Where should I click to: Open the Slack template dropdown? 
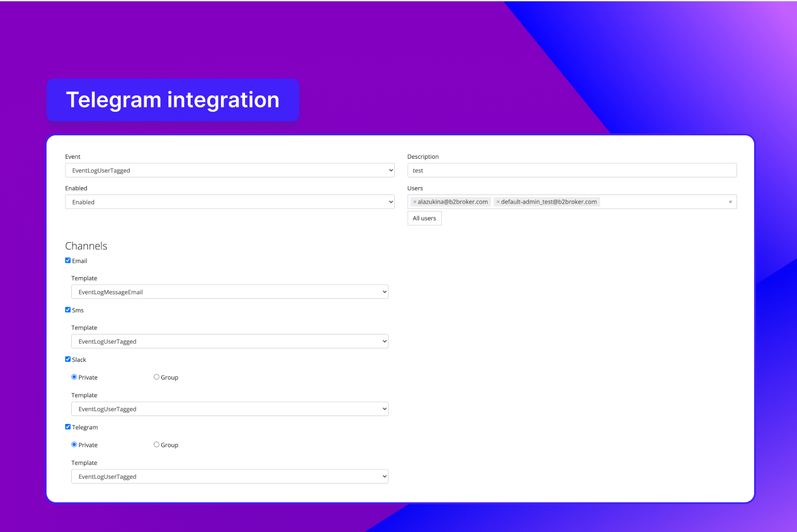229,409
